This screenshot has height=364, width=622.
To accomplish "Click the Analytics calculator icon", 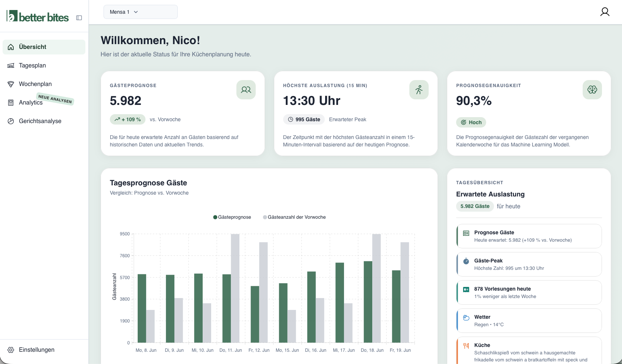I will point(11,103).
